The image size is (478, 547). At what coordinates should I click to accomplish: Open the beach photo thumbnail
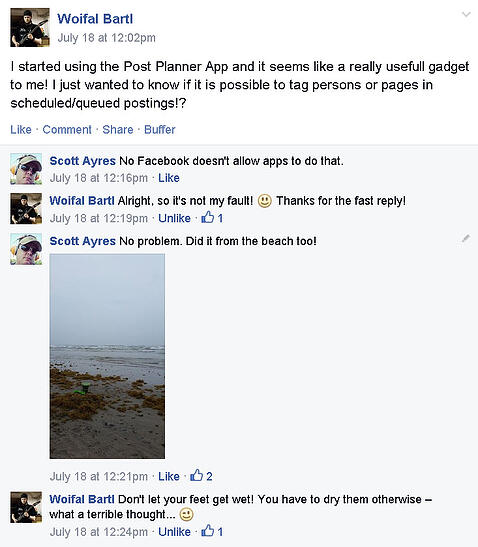tap(107, 356)
